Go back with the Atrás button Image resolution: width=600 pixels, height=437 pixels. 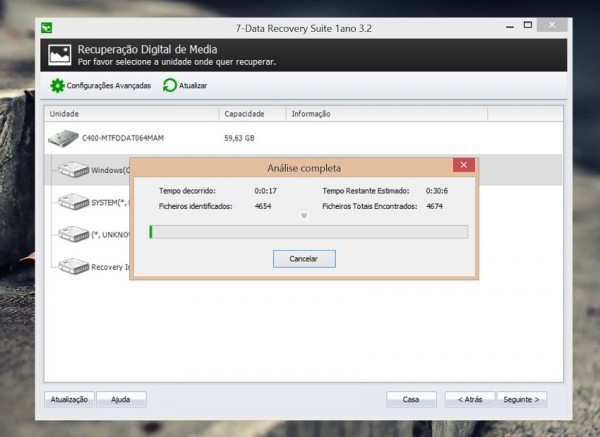pyautogui.click(x=470, y=399)
